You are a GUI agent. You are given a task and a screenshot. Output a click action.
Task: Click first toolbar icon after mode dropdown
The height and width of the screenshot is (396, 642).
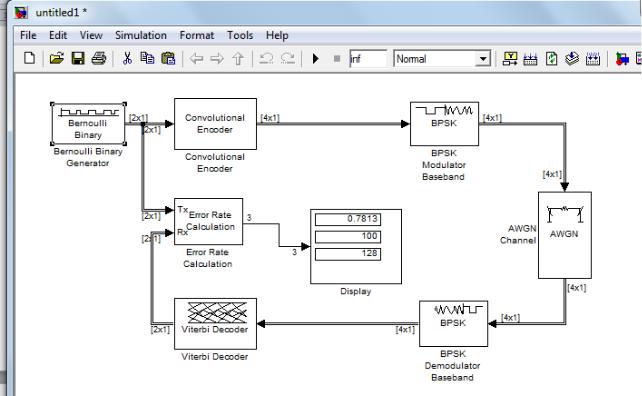coord(510,59)
